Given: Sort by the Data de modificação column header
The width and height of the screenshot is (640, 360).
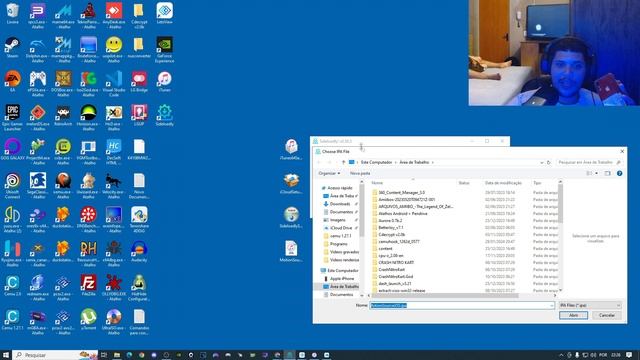Looking at the screenshot, I should 503,183.
